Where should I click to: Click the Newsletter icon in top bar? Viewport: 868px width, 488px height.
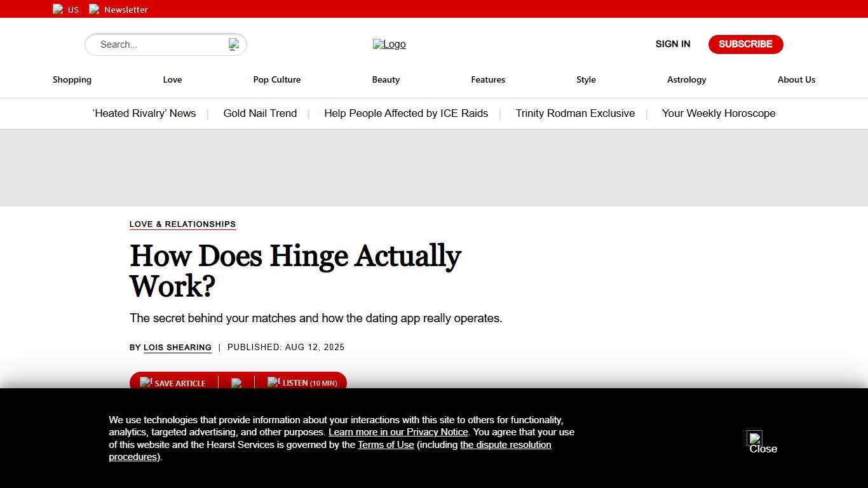[x=94, y=9]
